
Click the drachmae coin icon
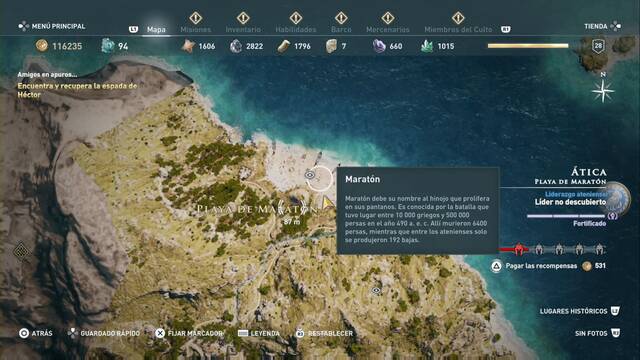[x=42, y=46]
